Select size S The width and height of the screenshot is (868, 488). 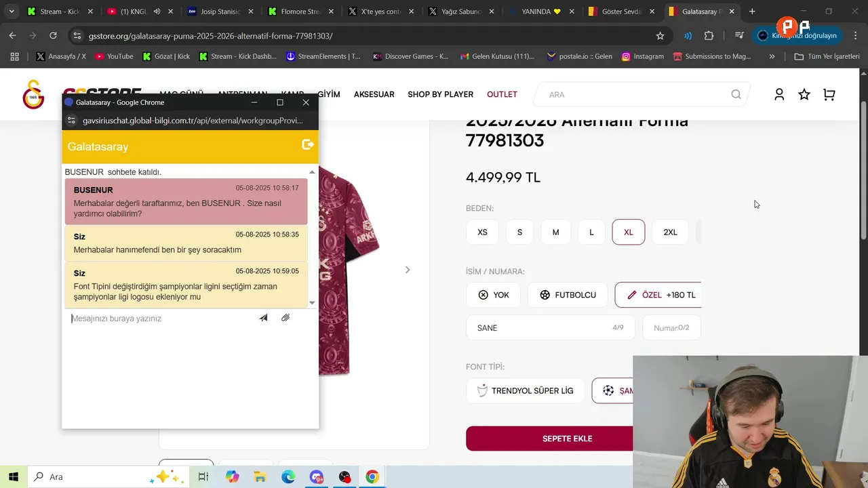coord(519,232)
